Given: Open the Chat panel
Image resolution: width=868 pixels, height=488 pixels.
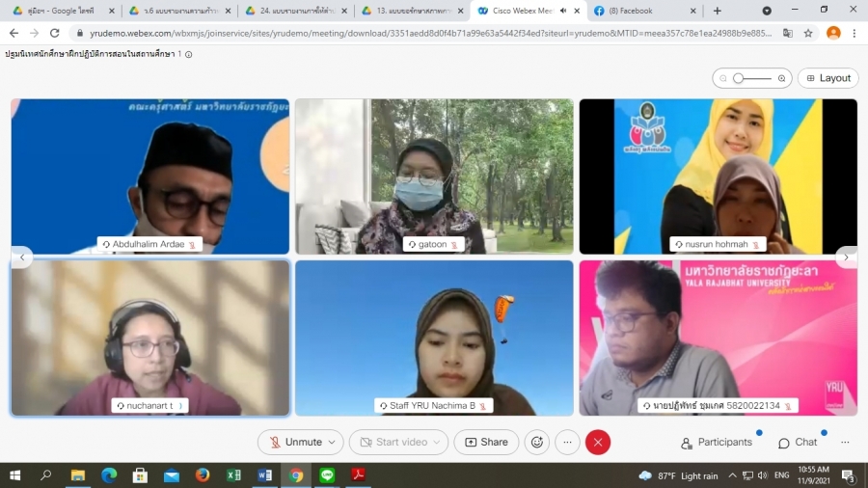Looking at the screenshot, I should click(x=798, y=442).
